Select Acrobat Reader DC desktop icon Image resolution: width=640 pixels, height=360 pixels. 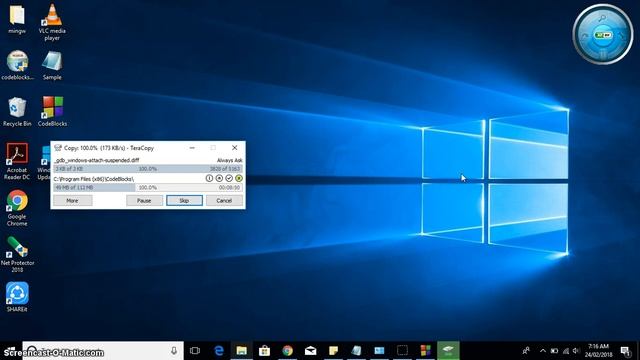click(17, 161)
